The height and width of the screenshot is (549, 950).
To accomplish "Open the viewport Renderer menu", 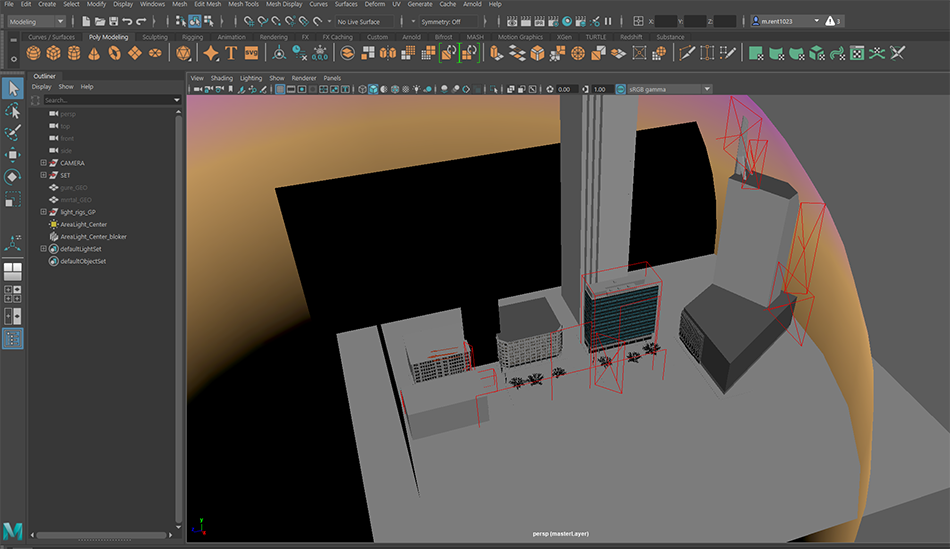I will click(304, 78).
